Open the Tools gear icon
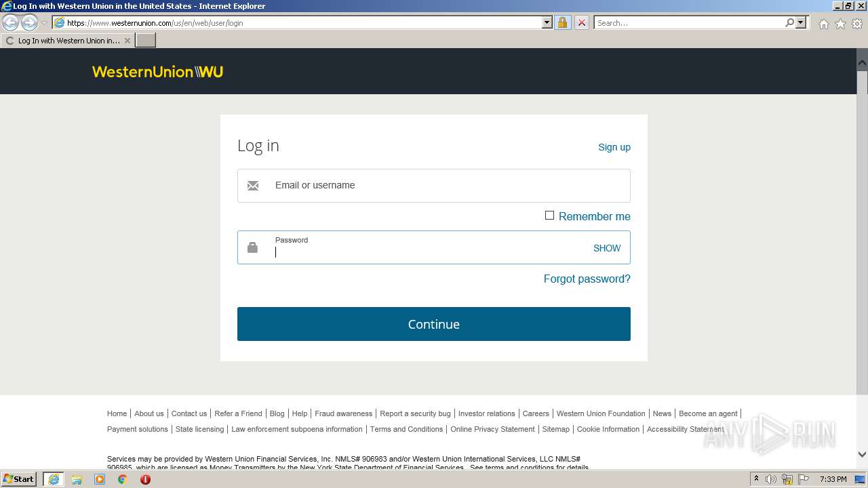The image size is (868, 488). coord(857,24)
